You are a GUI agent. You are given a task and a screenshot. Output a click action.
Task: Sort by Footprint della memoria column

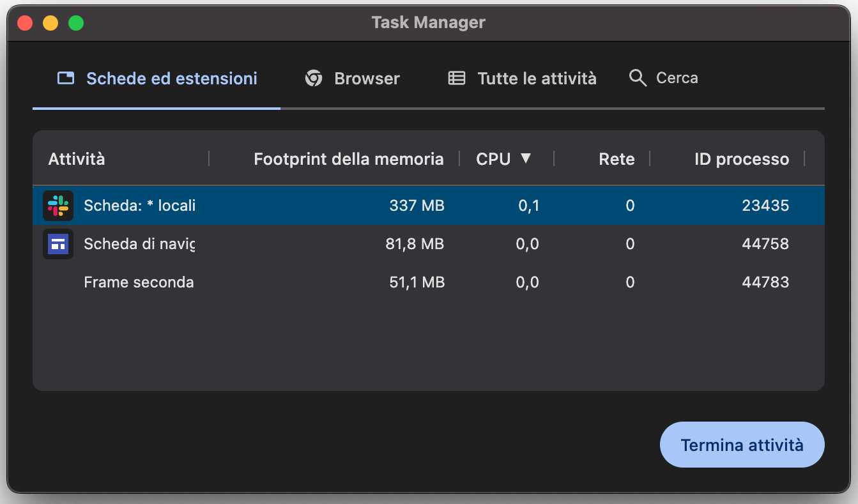click(x=349, y=159)
